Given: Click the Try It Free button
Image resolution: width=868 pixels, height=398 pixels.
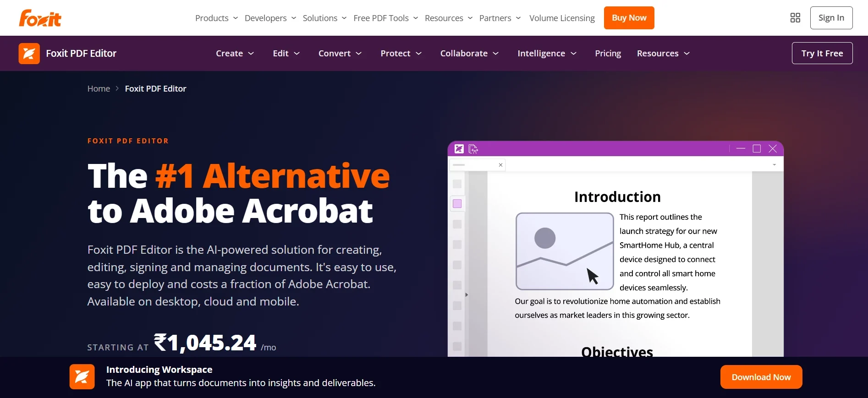Looking at the screenshot, I should coord(822,53).
